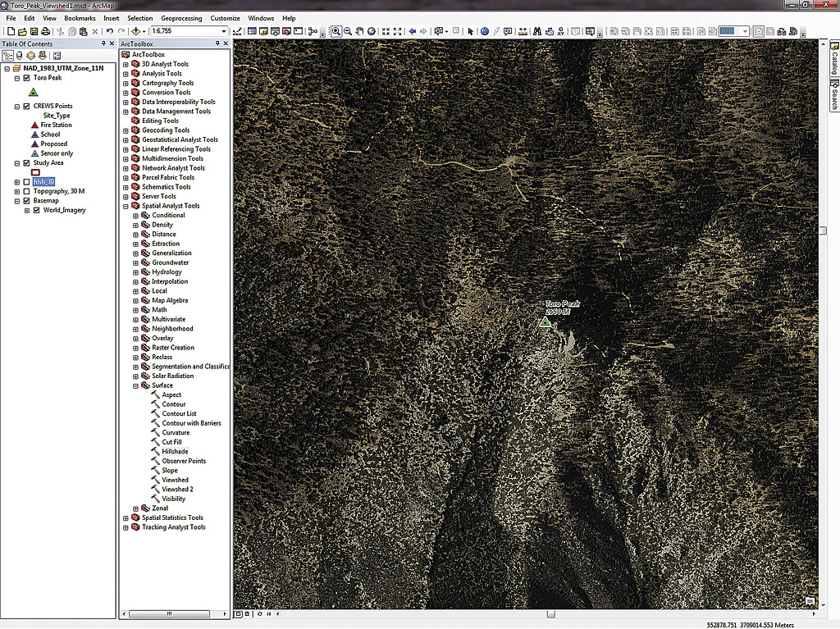The width and height of the screenshot is (840, 629).
Task: Run the Hillshade tool
Action: (176, 452)
